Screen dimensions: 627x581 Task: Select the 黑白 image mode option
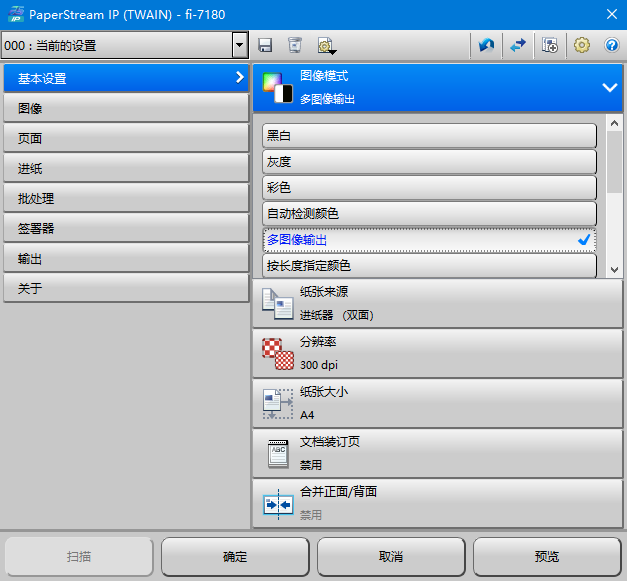coord(429,136)
